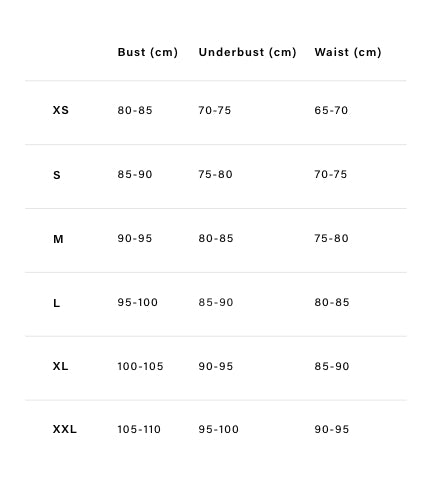Select the XL size row label
The image size is (430, 482).
(x=60, y=366)
